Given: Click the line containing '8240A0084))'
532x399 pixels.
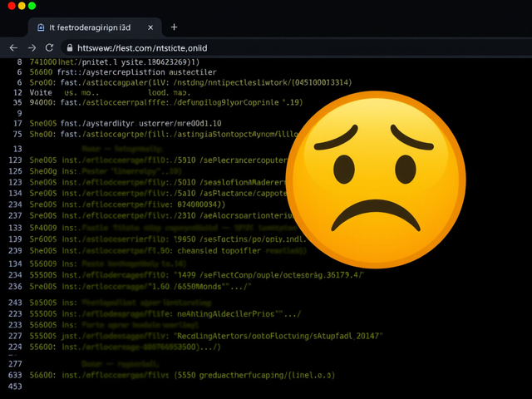Looking at the screenshot, I should tap(127, 204).
